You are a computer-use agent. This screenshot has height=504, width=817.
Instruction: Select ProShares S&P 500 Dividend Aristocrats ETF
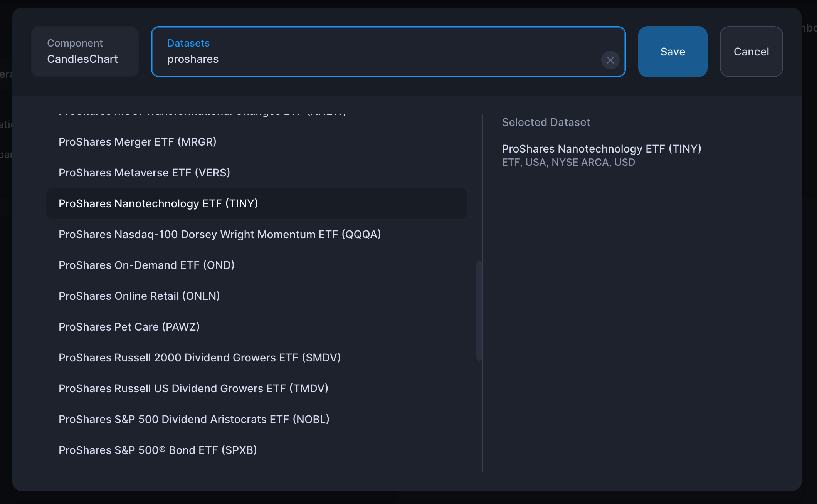257,419
